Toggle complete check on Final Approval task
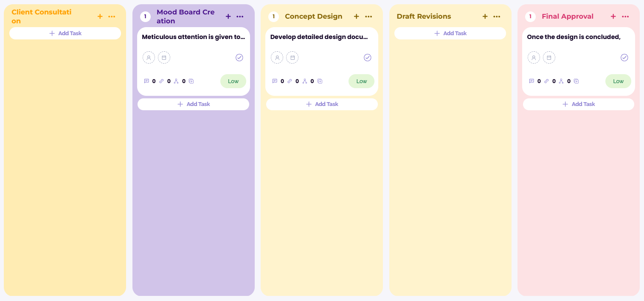 point(624,58)
